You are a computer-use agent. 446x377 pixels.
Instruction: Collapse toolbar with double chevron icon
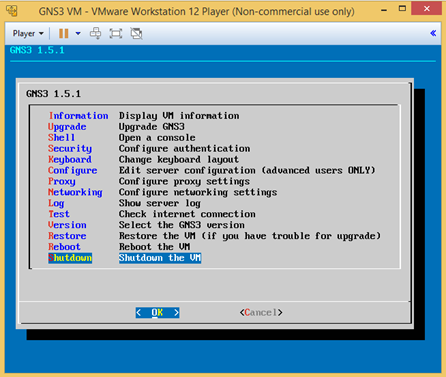(x=433, y=33)
